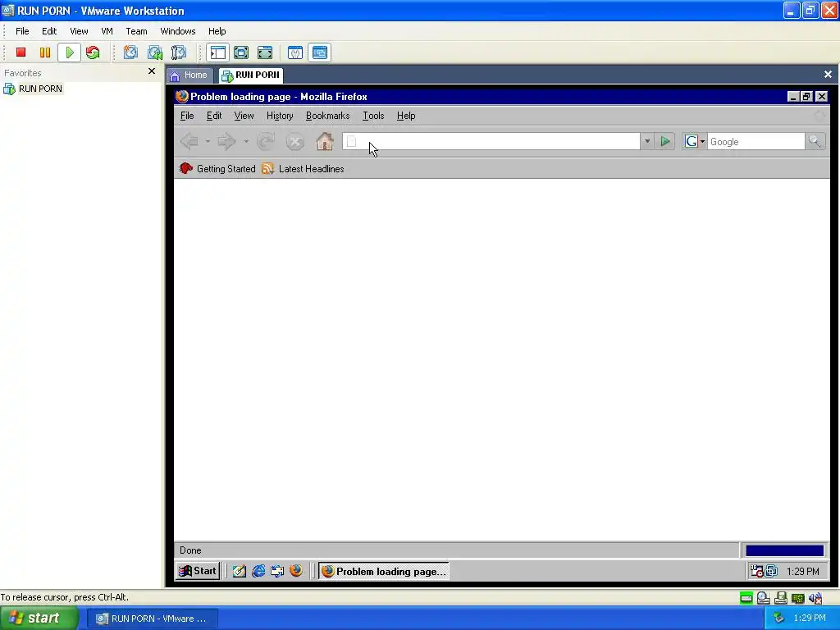Power on the VM with the green play icon
The image size is (840, 630).
click(x=70, y=52)
